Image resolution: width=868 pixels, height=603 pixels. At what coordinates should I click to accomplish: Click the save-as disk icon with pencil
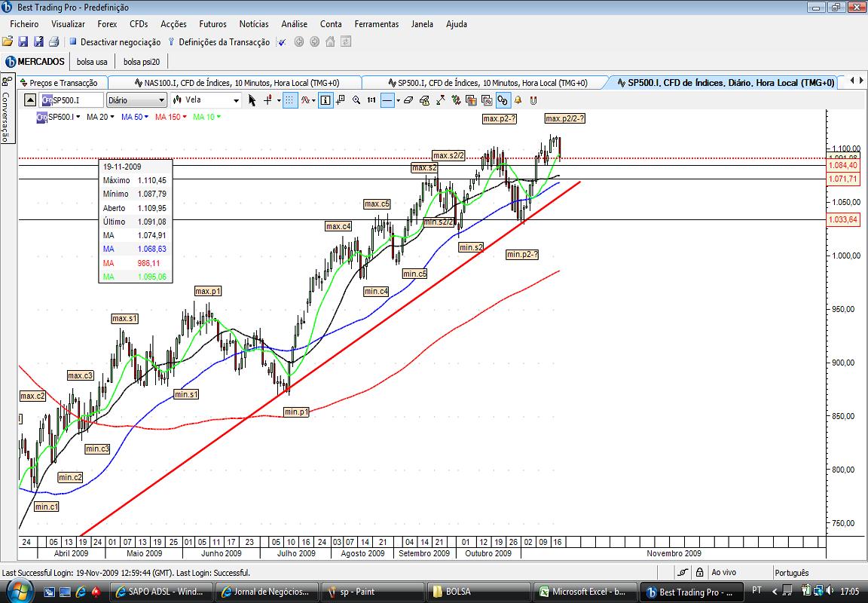coord(38,41)
